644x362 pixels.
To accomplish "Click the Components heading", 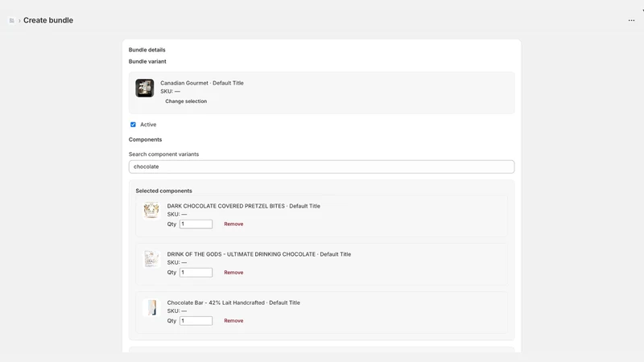I will coord(146,139).
